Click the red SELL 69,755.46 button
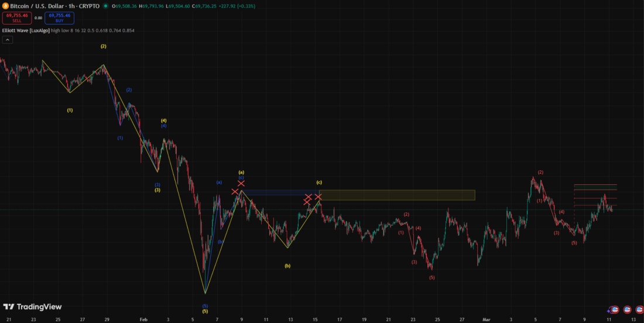Screen dimensions: 644x323 pos(17,18)
